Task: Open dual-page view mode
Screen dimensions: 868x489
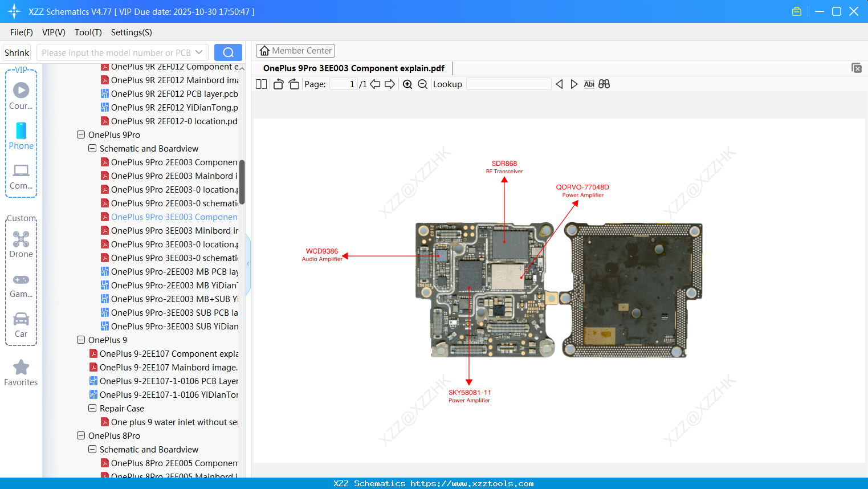Action: point(260,84)
